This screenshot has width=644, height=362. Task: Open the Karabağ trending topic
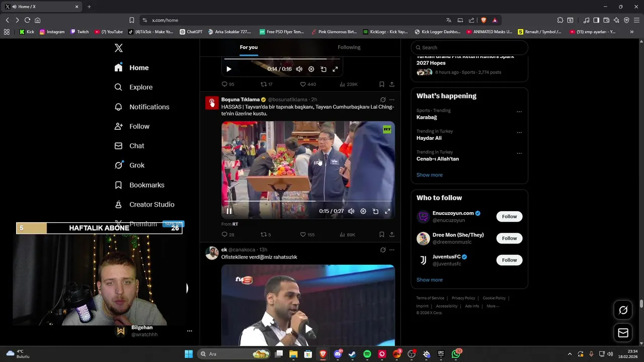(427, 117)
